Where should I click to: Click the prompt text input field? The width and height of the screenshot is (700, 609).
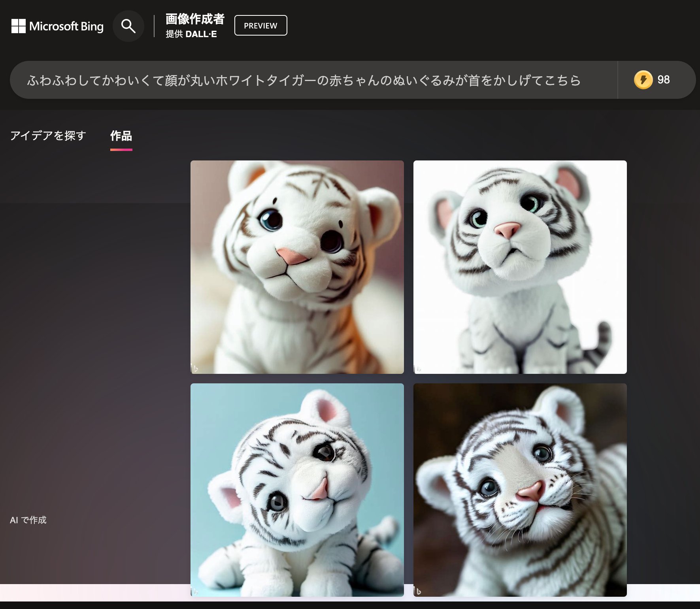313,80
